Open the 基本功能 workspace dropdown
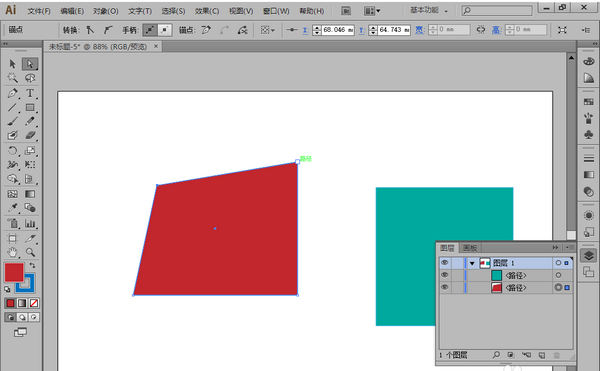The height and width of the screenshot is (371, 600). [x=429, y=10]
